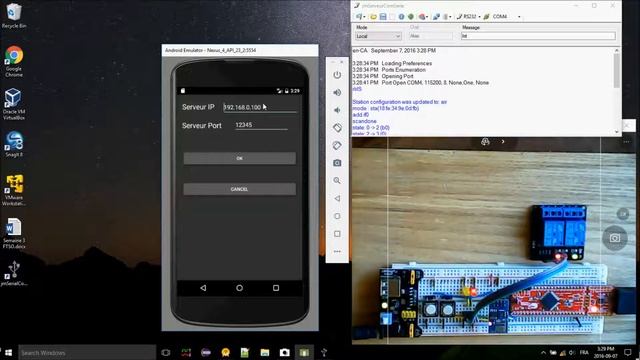Viewport: 640px width, 360px height.
Task: Open emulator extended controls three dots
Action: tap(337, 251)
